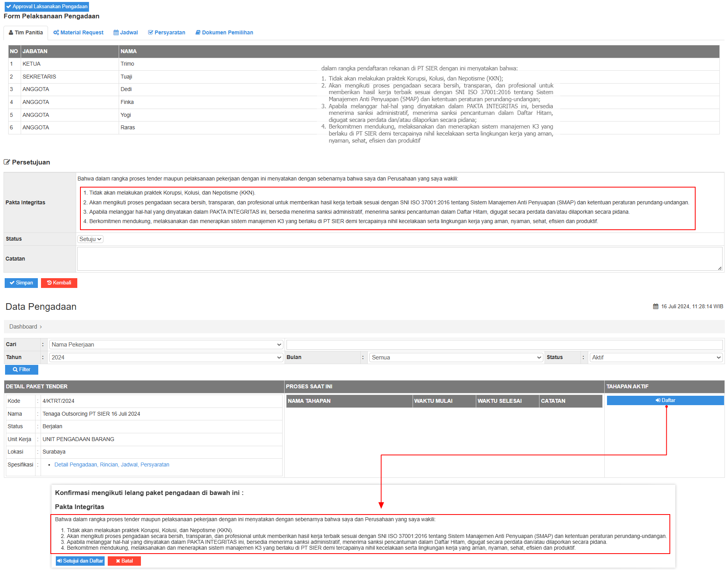
Task: Click the calendar icon beside the date
Action: click(x=656, y=307)
